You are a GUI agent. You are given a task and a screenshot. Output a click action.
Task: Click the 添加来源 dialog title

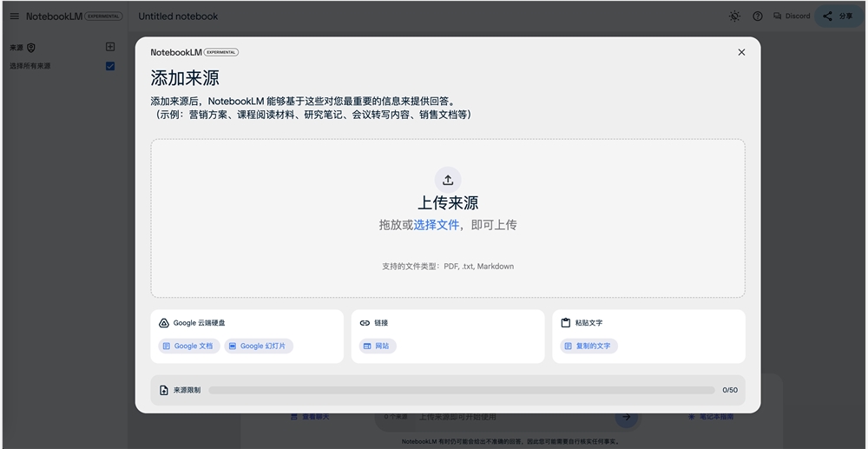point(185,78)
